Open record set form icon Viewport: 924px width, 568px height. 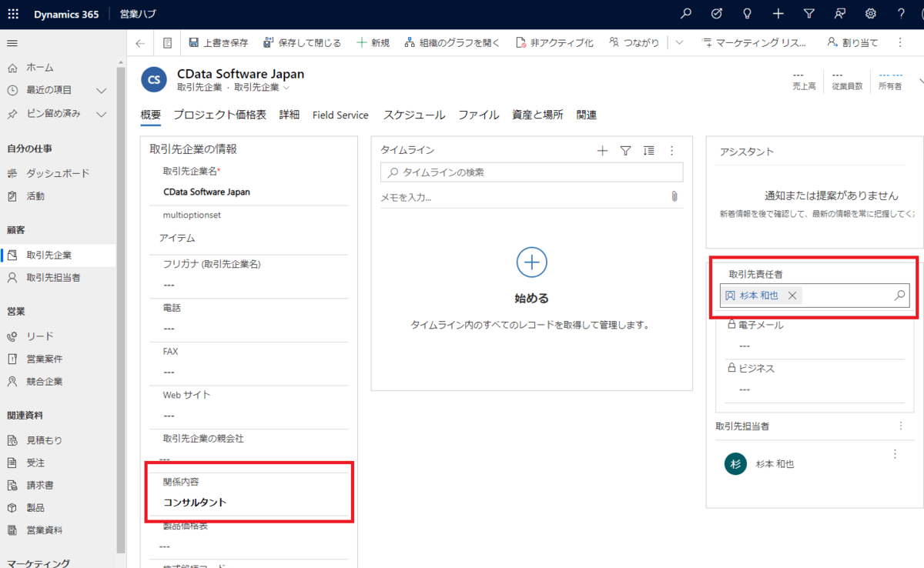pyautogui.click(x=167, y=43)
